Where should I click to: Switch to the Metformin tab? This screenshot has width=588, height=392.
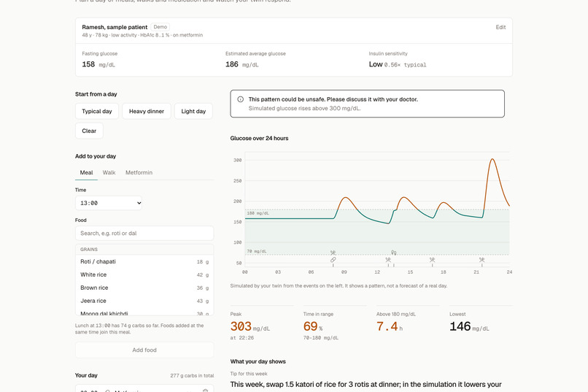pyautogui.click(x=139, y=172)
